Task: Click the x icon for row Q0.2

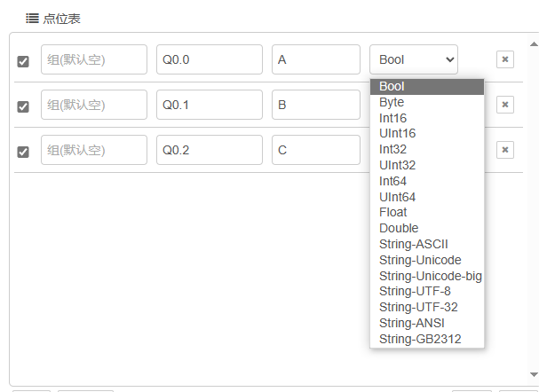Action: [504, 150]
